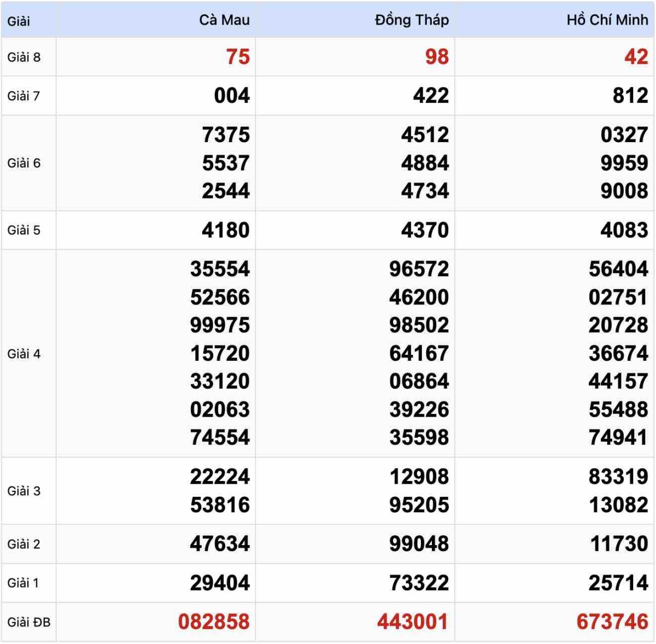Click the Giải 5 value 4370
Viewport: 656px width, 644px height.
pyautogui.click(x=425, y=230)
